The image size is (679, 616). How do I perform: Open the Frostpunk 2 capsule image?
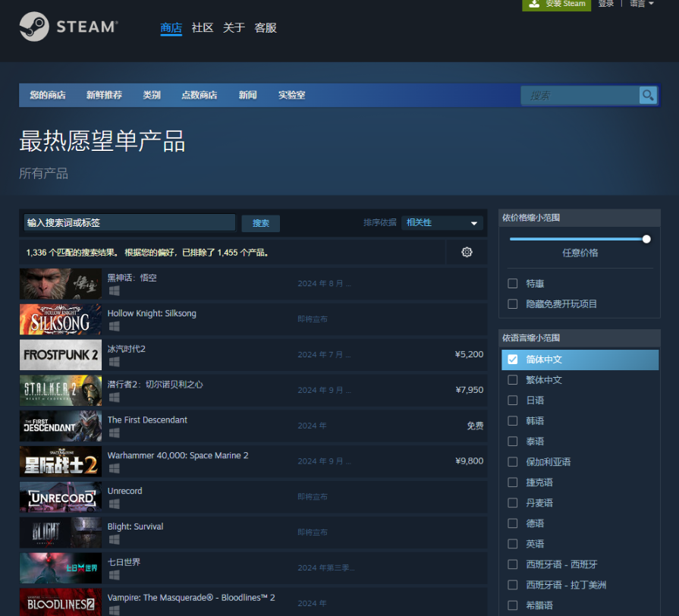[61, 354]
